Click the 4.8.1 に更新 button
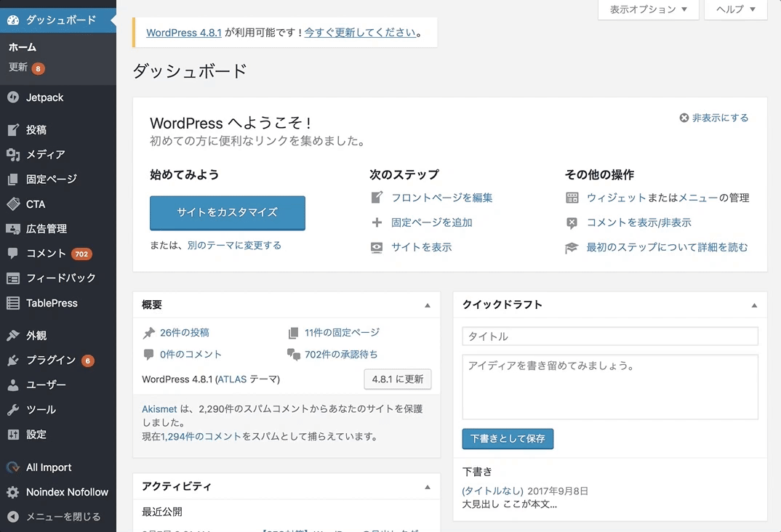Viewport: 781px width, 532px height. (x=398, y=379)
